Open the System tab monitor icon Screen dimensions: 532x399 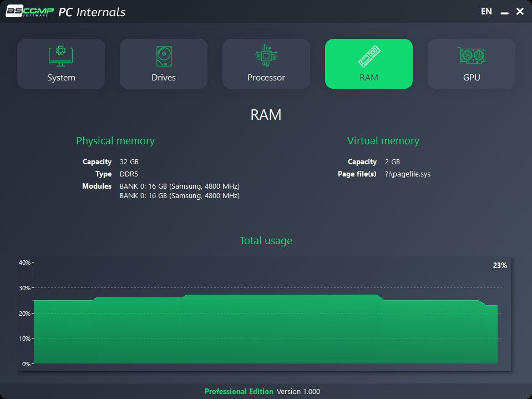60,56
